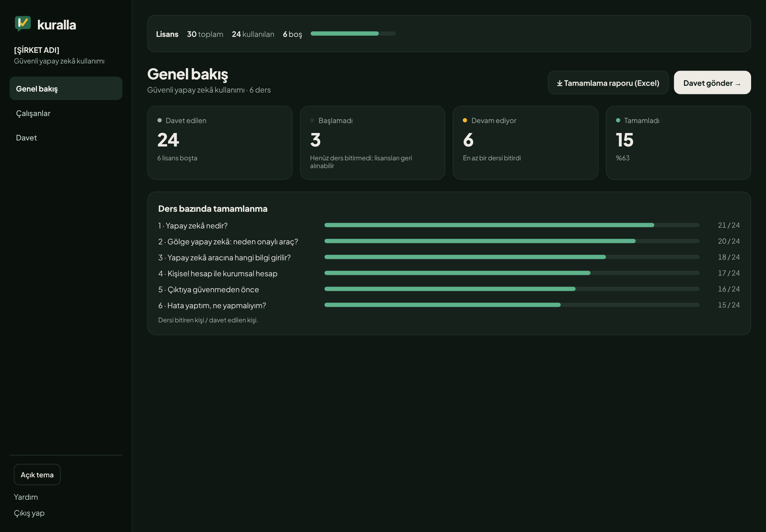Screen dimensions: 766x532
Task: Open the Genel bakış sidebar item
Action: (x=66, y=88)
